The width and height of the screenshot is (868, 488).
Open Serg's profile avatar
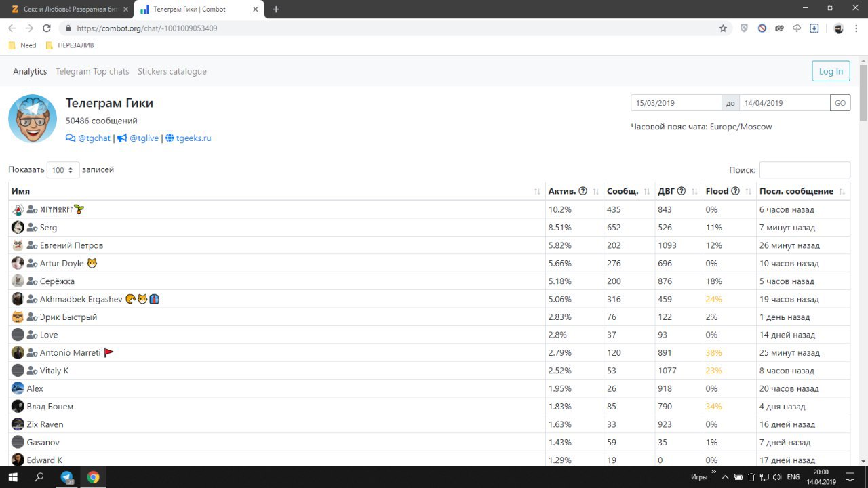(18, 228)
